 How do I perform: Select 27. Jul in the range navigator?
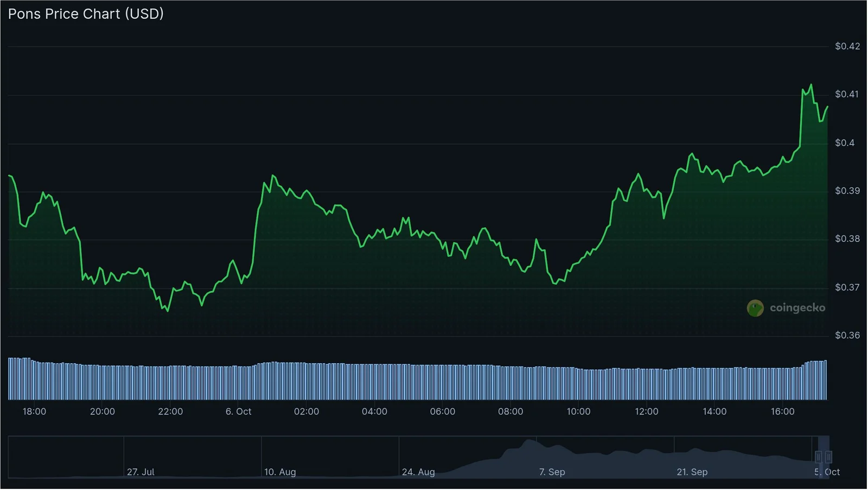141,472
